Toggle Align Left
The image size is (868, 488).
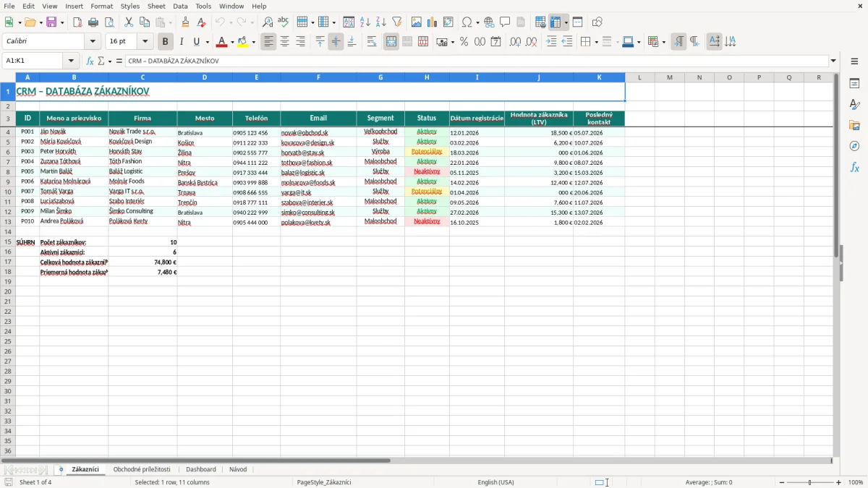point(269,42)
